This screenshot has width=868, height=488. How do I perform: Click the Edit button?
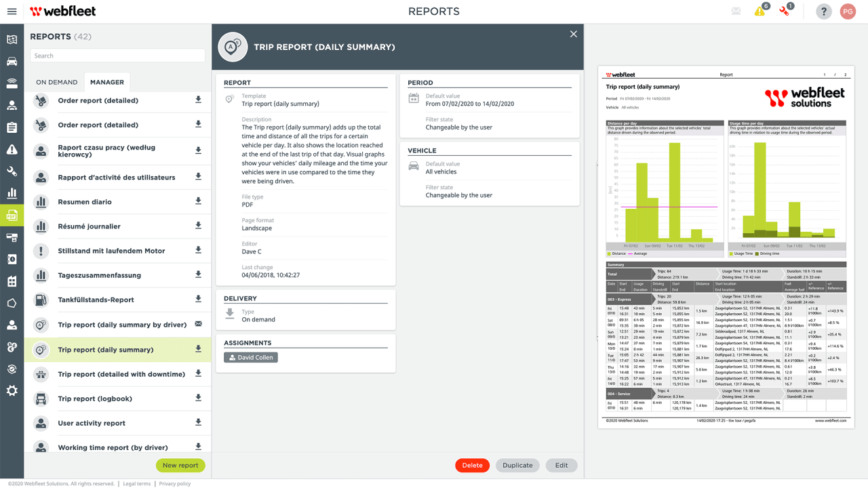click(x=561, y=466)
